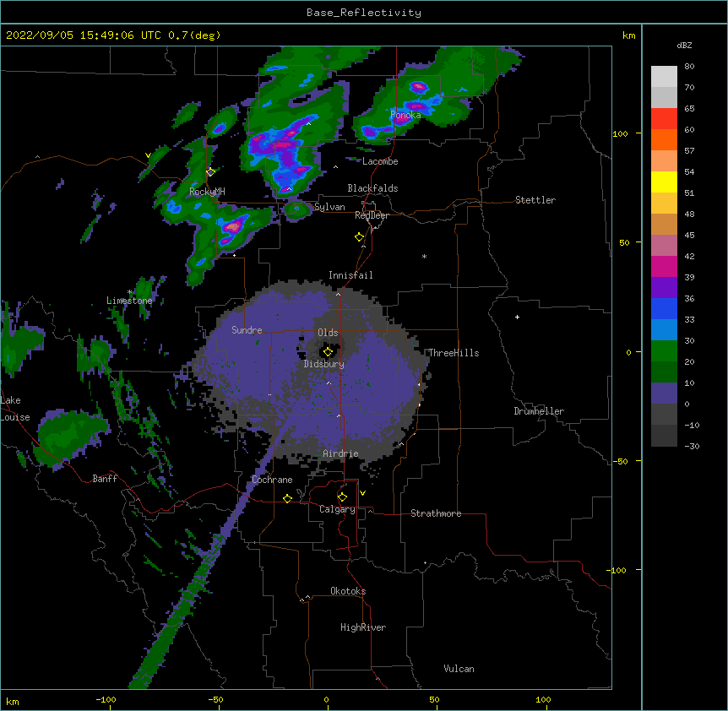Select the blue swatch between 36 and 33

click(664, 308)
